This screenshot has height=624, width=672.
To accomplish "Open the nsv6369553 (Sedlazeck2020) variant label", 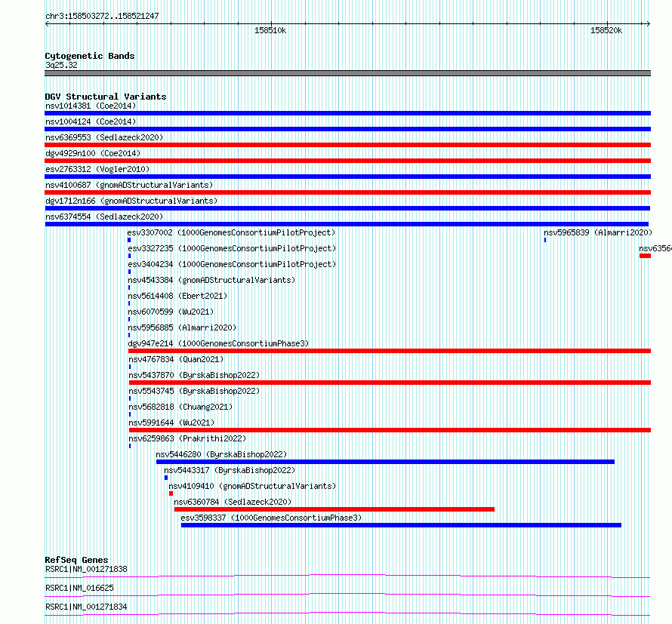I will 104,137.
